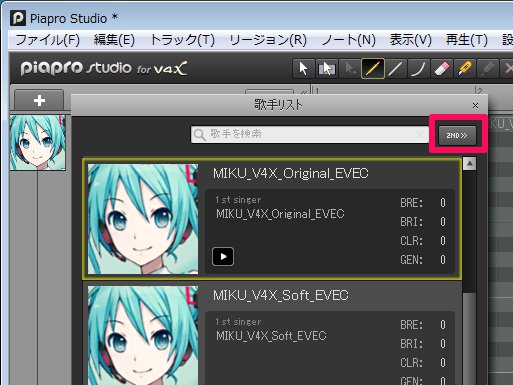The width and height of the screenshot is (513, 385).
Task: Select the curve line tool
Action: click(x=419, y=69)
